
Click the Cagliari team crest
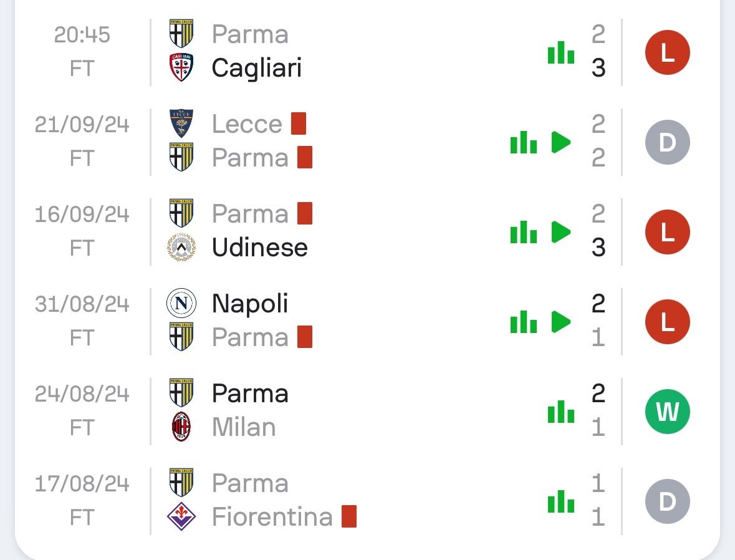tap(181, 67)
